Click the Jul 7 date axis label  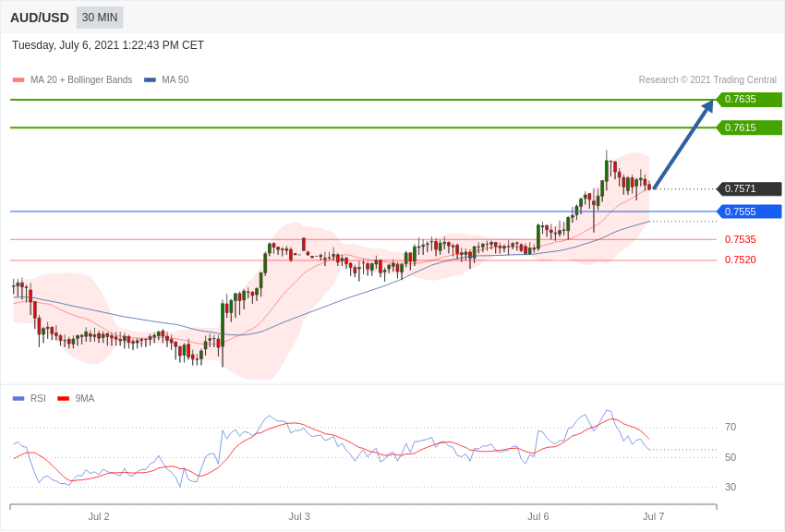click(x=653, y=516)
